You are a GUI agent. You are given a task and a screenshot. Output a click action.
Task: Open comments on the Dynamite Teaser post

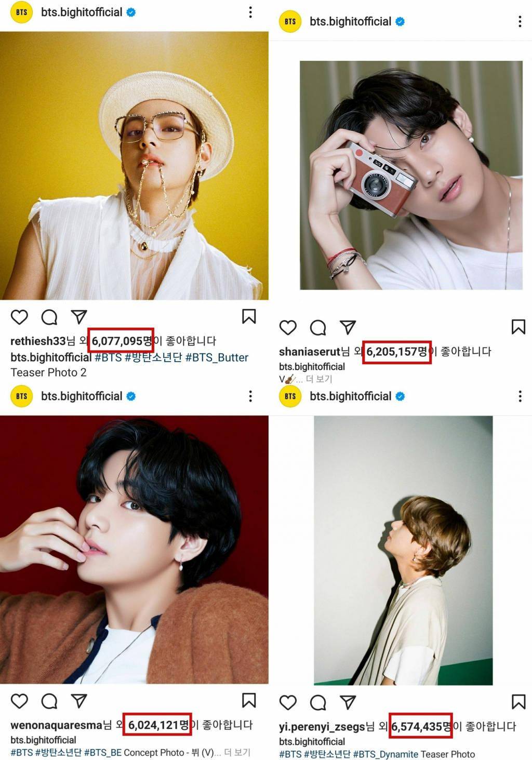[317, 702]
